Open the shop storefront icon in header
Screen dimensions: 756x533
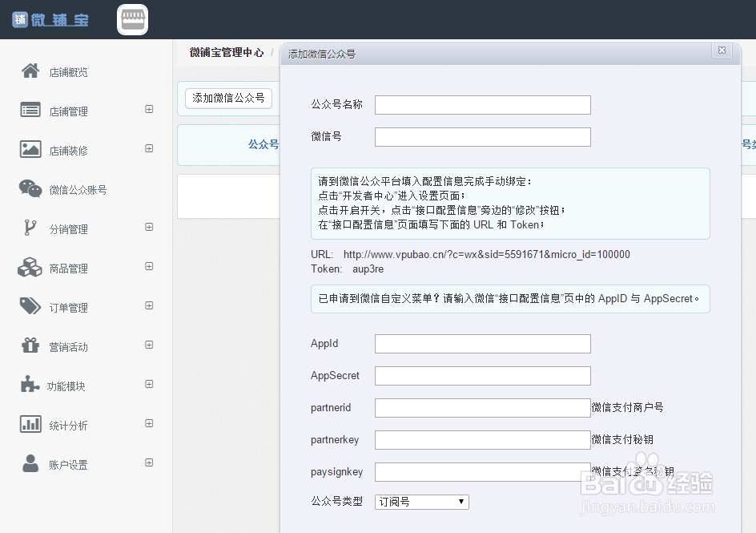coord(133,20)
